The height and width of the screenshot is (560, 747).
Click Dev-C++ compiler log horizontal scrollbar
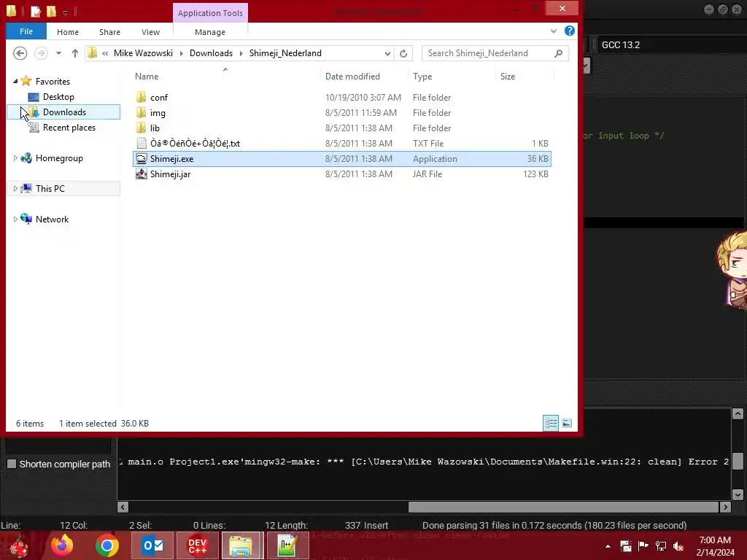tap(563, 507)
